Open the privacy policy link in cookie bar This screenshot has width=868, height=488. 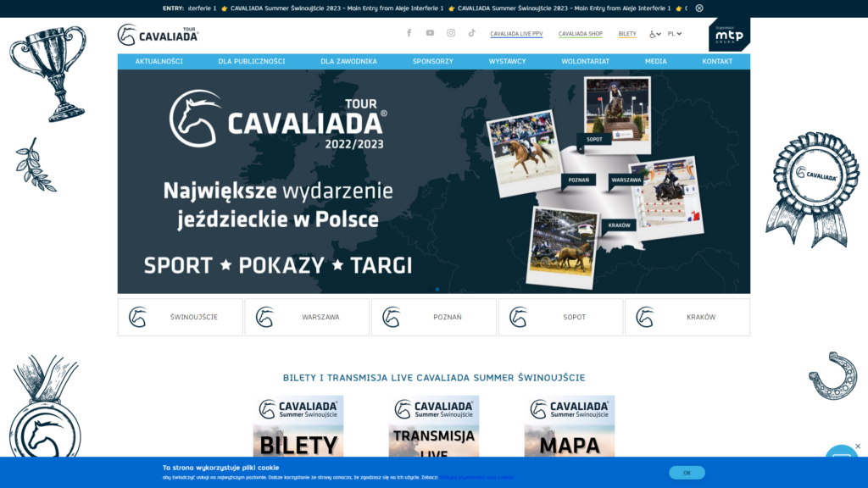click(x=476, y=477)
